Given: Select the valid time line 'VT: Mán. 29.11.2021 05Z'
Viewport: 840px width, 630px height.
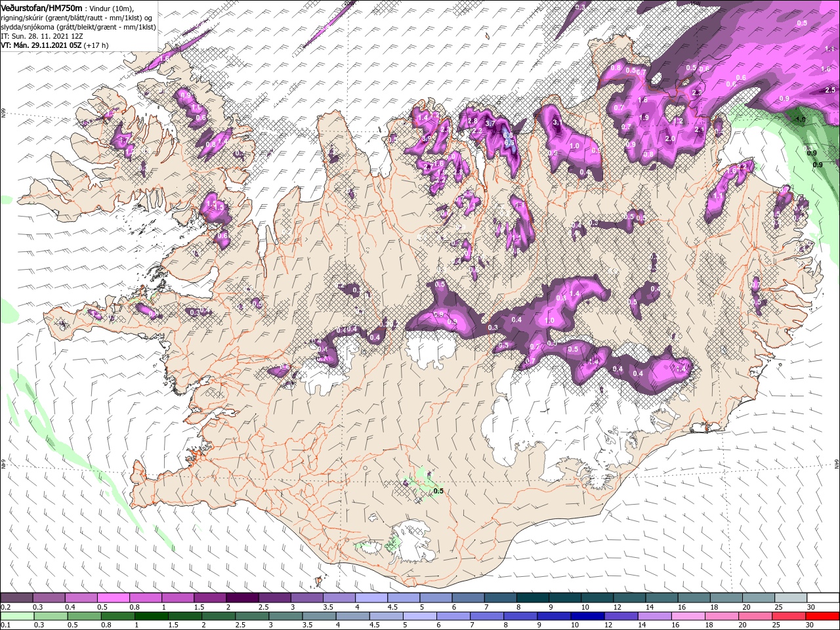Looking at the screenshot, I should 41,45.
